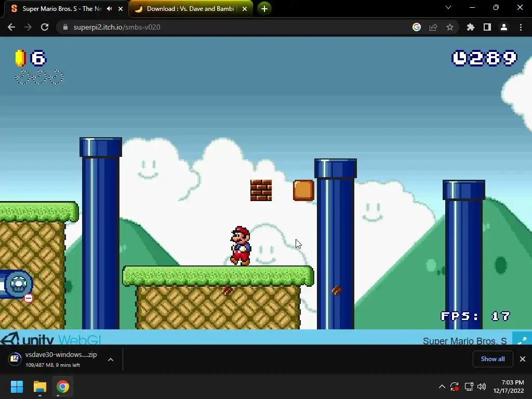The height and width of the screenshot is (399, 532).
Task: Open the Google icon in address bar
Action: pos(417,27)
